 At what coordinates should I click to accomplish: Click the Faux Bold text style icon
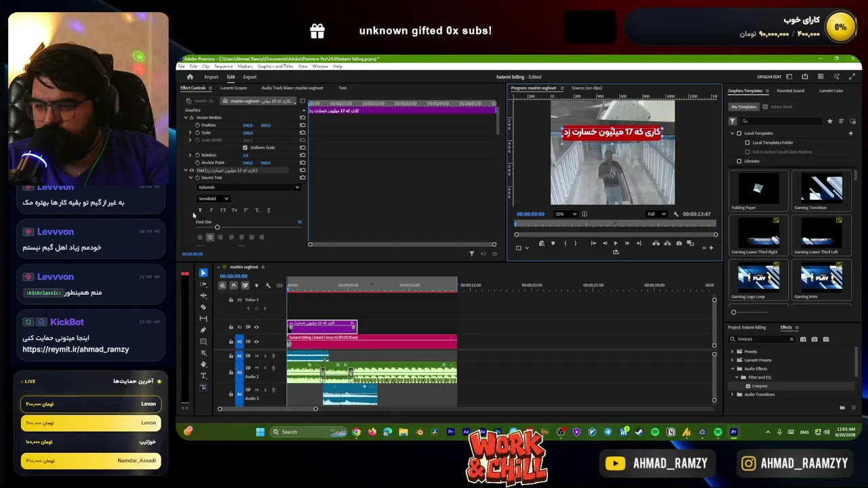tap(200, 210)
